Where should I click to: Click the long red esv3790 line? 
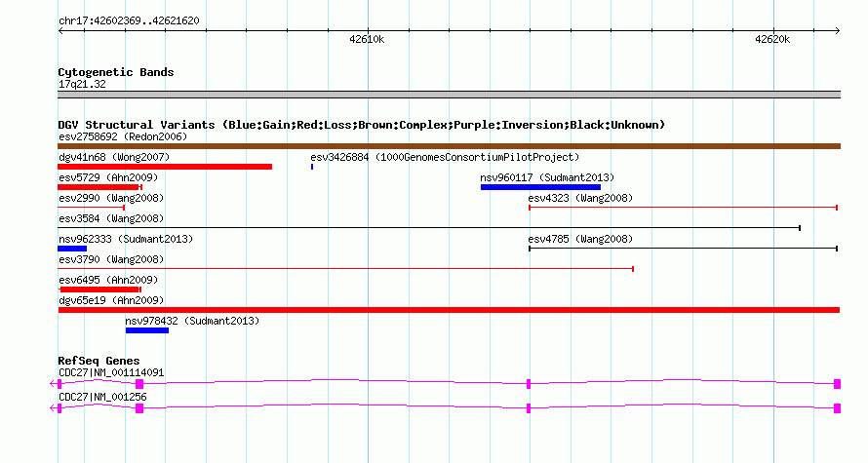[346, 269]
